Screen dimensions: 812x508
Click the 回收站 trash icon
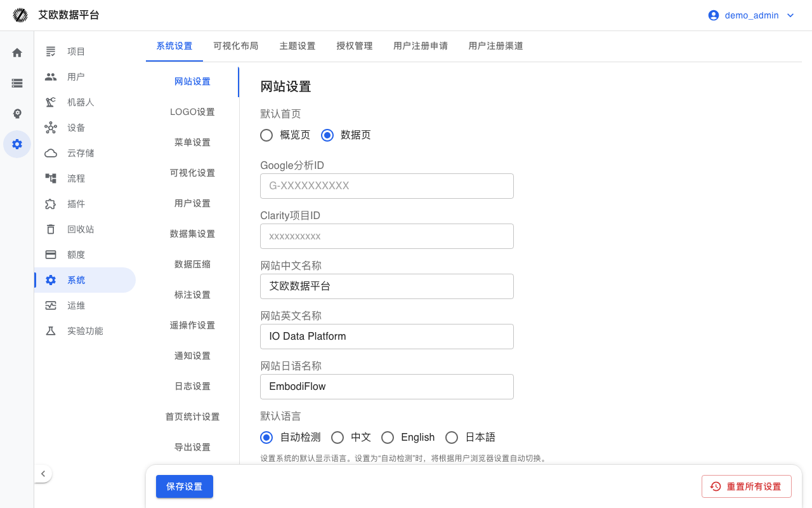[x=51, y=229]
